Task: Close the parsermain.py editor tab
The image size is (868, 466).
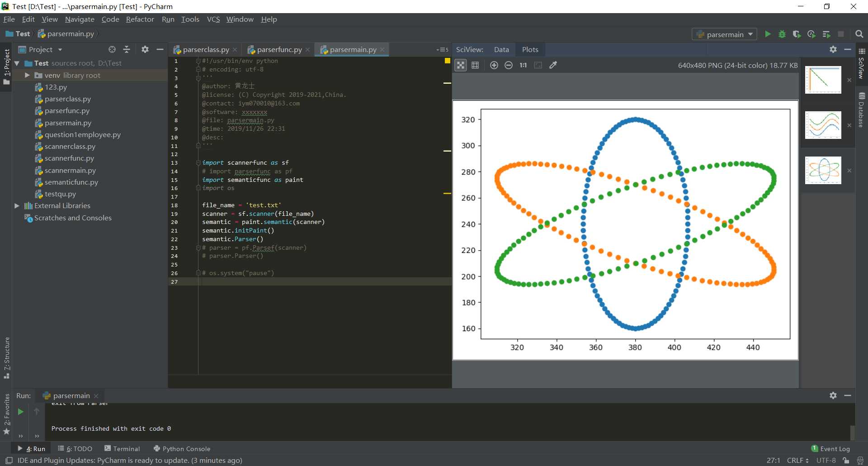Action: coord(382,50)
